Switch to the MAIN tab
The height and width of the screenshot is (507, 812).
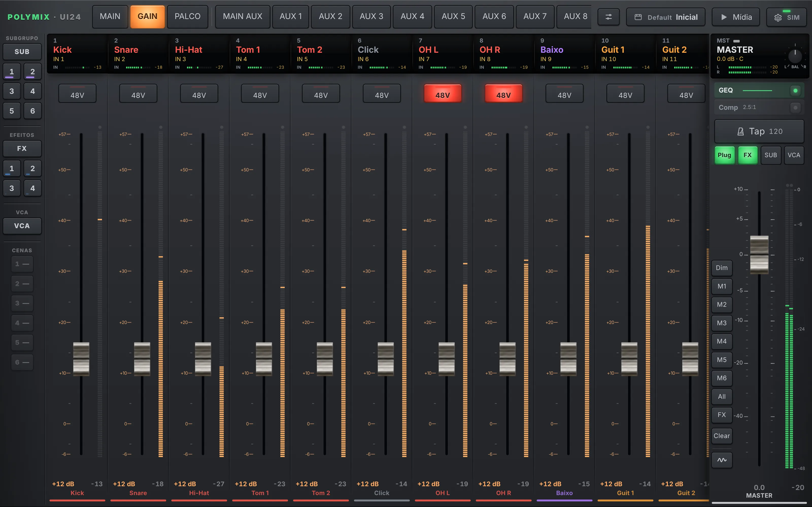[110, 16]
